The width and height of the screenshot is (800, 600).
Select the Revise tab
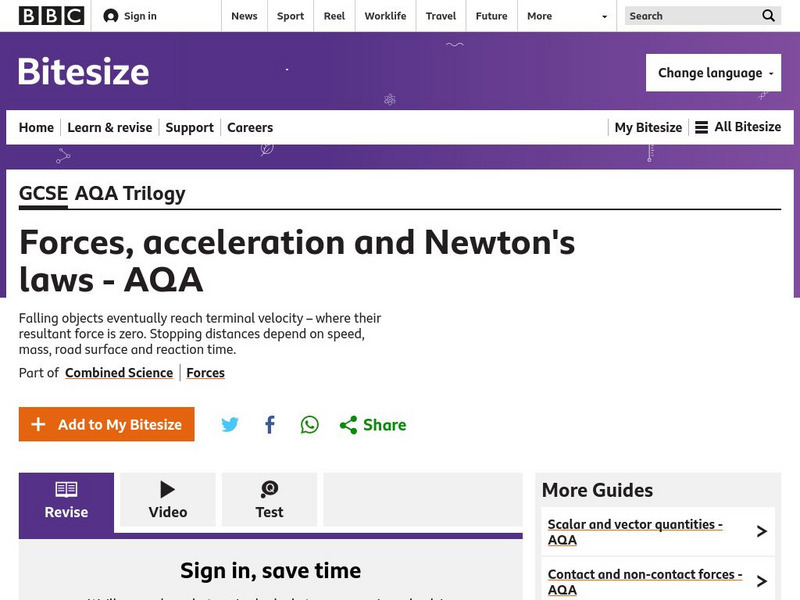coord(66,500)
